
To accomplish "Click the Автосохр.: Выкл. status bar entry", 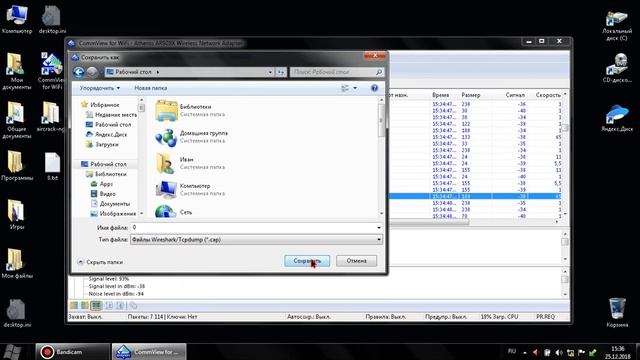I will (x=309, y=317).
